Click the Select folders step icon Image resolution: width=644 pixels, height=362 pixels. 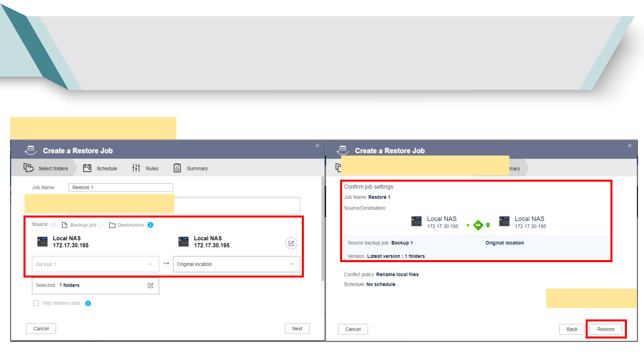[29, 168]
